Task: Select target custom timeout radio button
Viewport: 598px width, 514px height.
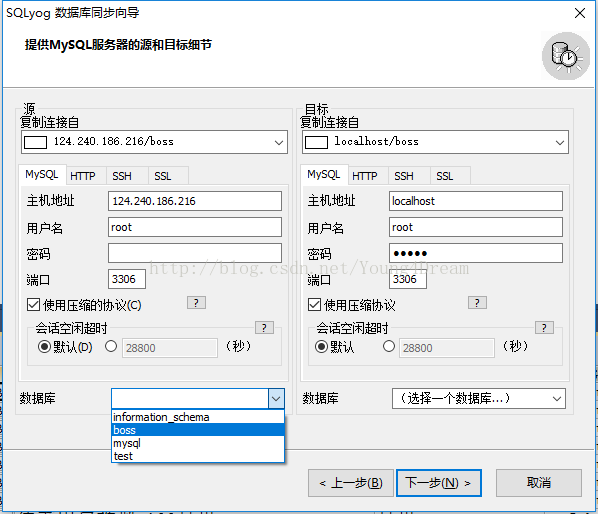Action: click(x=389, y=346)
